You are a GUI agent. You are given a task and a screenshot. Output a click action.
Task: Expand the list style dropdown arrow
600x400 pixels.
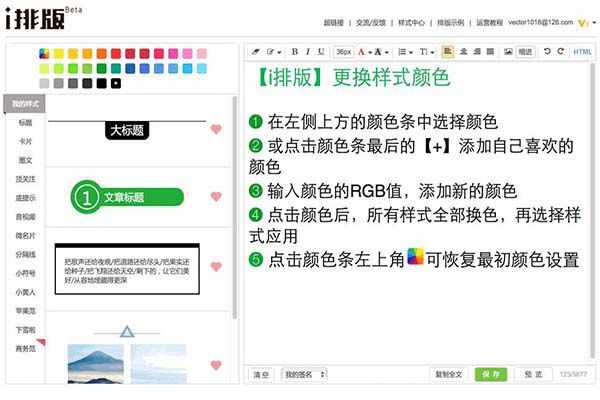coord(411,52)
